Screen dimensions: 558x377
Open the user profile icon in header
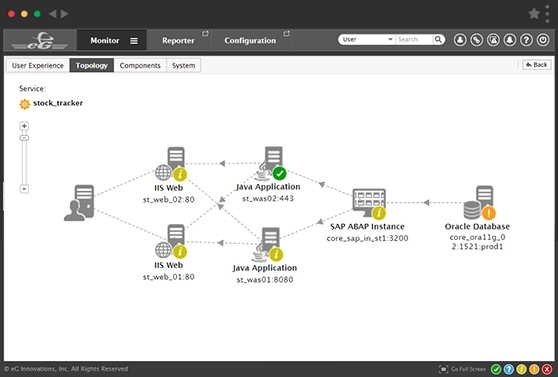460,40
